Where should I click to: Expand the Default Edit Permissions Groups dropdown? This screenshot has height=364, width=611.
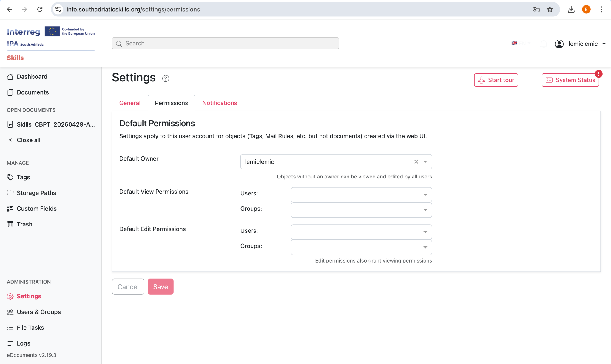click(425, 247)
